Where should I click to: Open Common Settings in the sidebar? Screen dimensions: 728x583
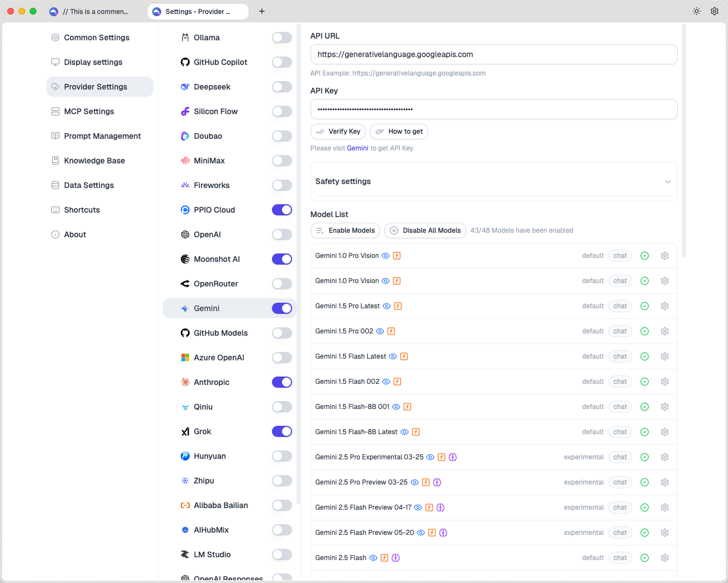(100, 37)
